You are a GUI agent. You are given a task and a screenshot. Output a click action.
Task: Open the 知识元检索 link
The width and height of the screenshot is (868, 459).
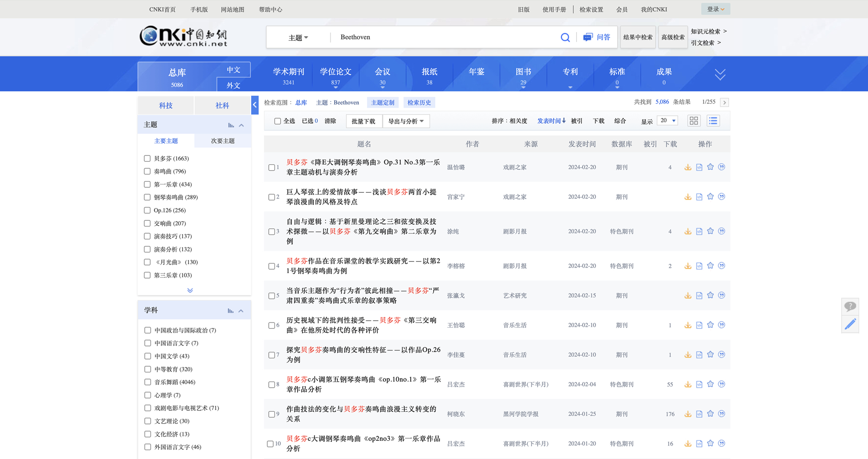tap(709, 31)
